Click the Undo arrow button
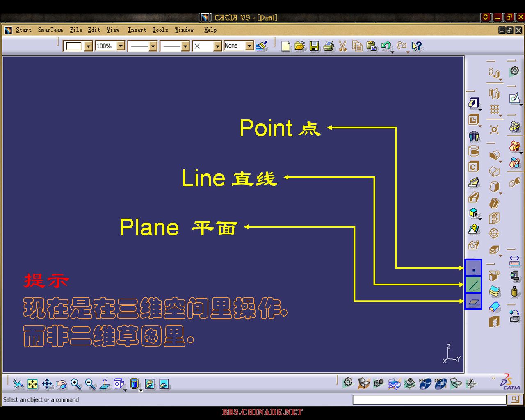Screen dimensions: 525x420 (x=386, y=46)
